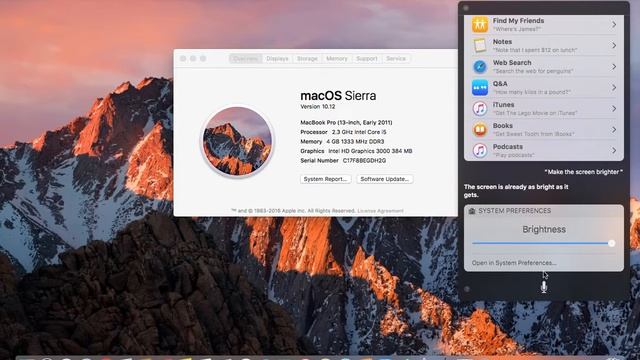
Task: Click the iTunes music note icon
Action: 480,109
